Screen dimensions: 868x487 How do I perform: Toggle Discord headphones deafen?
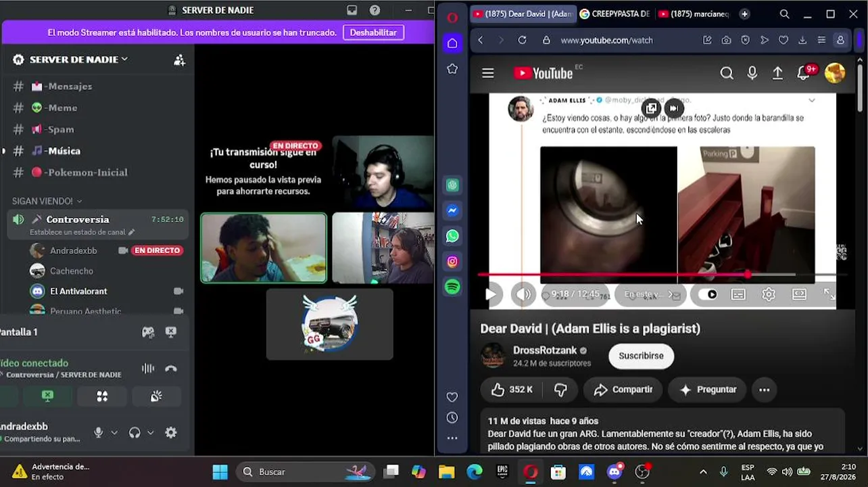[x=135, y=432]
